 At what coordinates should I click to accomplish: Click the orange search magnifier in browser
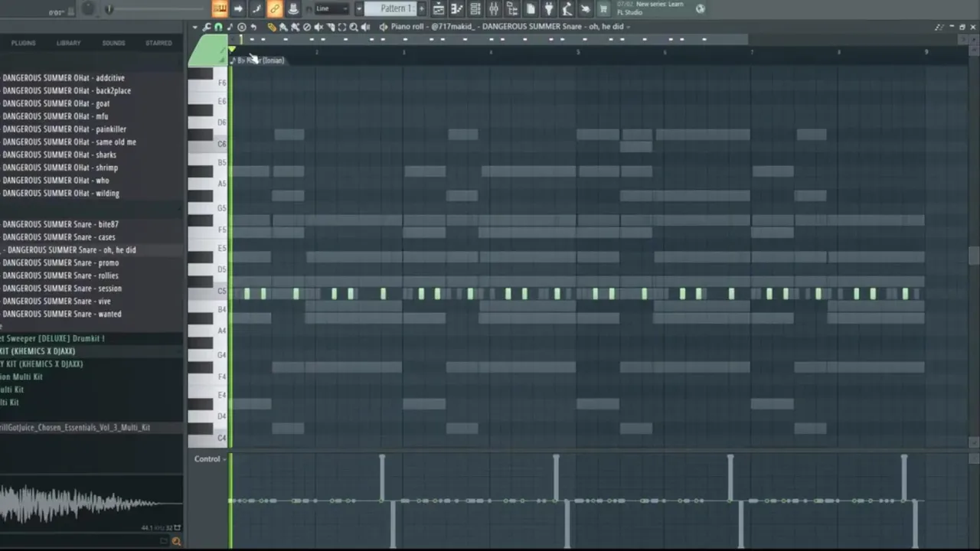point(176,542)
